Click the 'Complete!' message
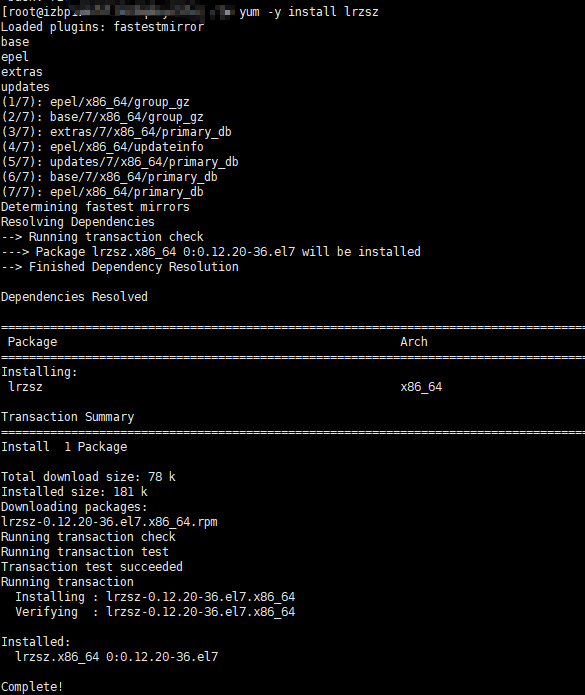Screen dimensions: 585x695 point(32,687)
